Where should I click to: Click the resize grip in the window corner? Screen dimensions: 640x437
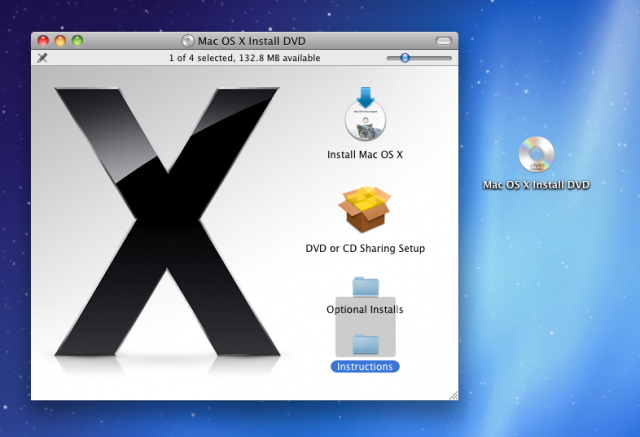[x=453, y=395]
